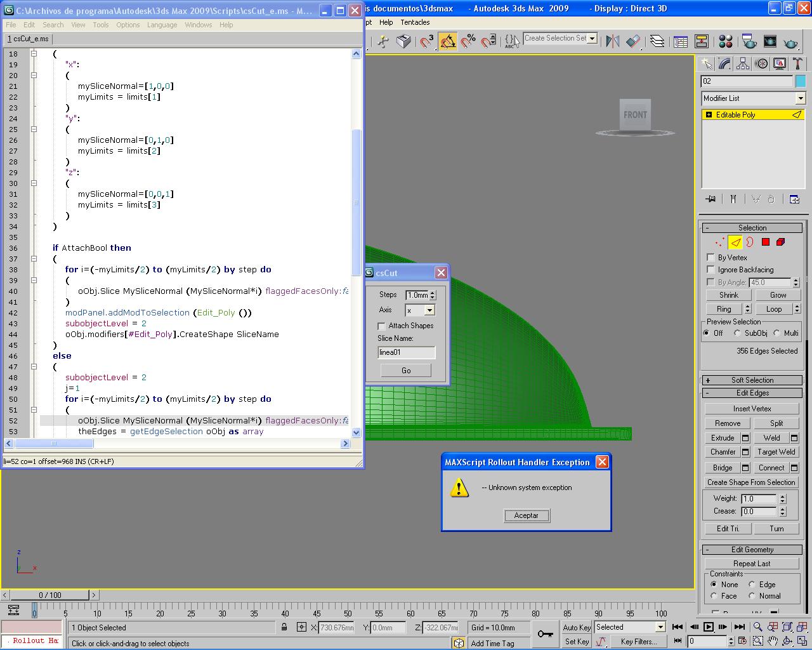Collapse the Selection rollout
The height and width of the screenshot is (650, 812).
point(752,228)
